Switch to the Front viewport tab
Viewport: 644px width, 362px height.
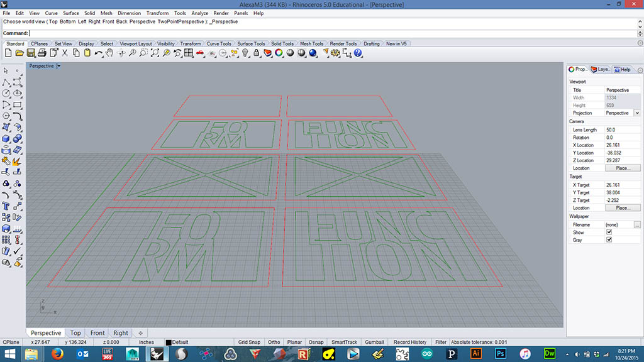point(97,333)
